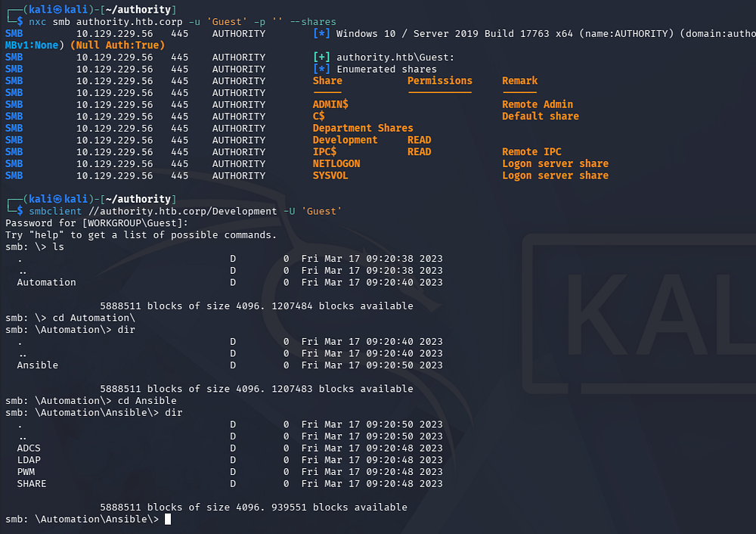Click the green [+] success marker
Image resolution: width=756 pixels, height=534 pixels.
coord(321,57)
